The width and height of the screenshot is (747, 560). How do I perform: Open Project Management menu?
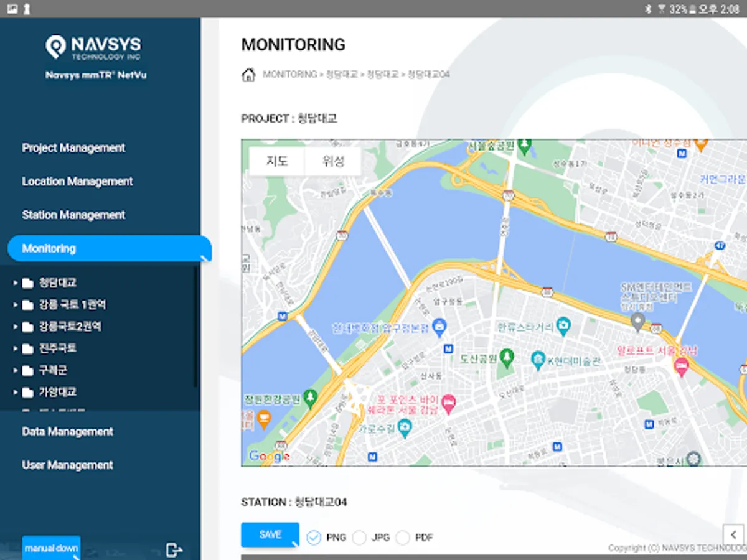[73, 148]
